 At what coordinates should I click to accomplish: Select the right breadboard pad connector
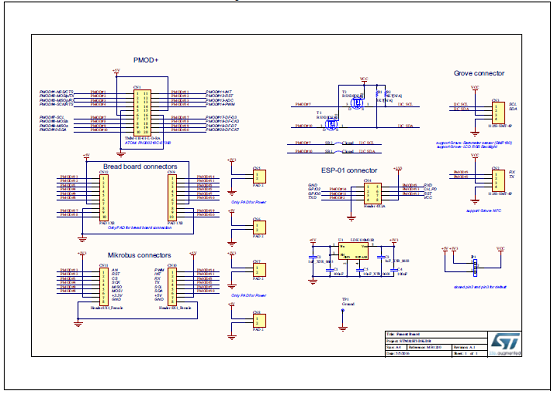click(x=172, y=197)
